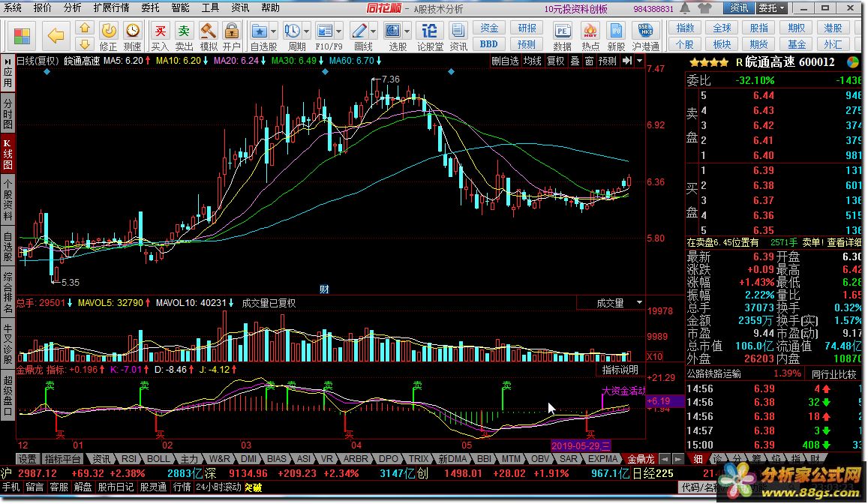868x504 pixels.
Task: Expand the 画线 dropdown arrow
Action: (x=373, y=31)
